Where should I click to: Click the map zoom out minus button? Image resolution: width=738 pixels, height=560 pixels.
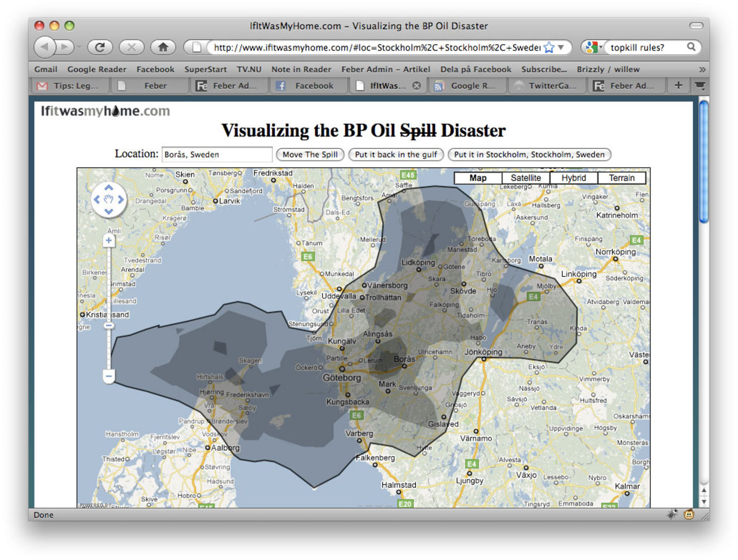[108, 376]
